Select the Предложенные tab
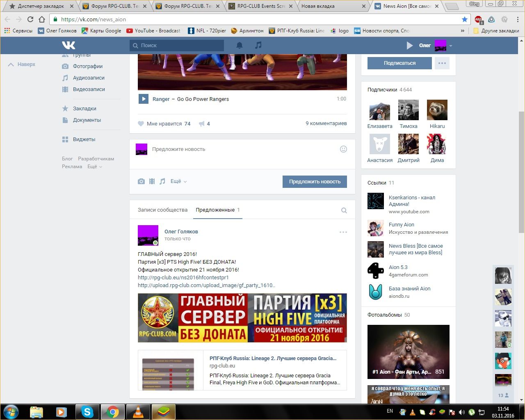The image size is (525, 420). point(215,210)
